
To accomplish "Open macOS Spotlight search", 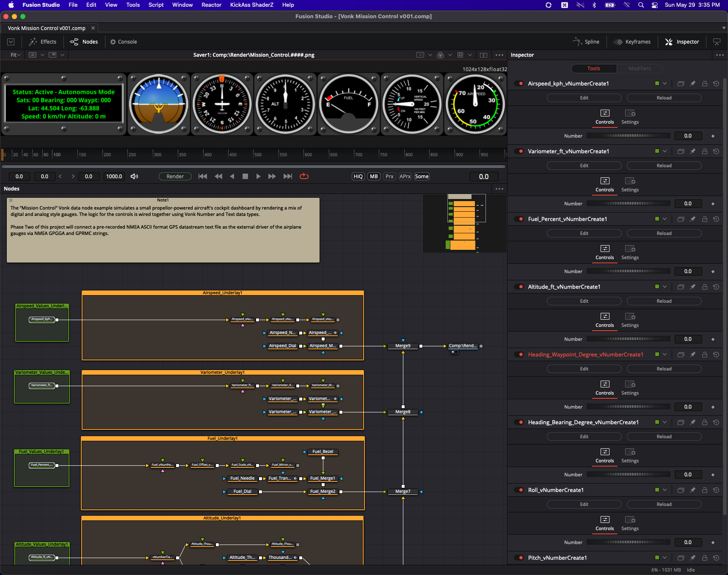I will (641, 5).
